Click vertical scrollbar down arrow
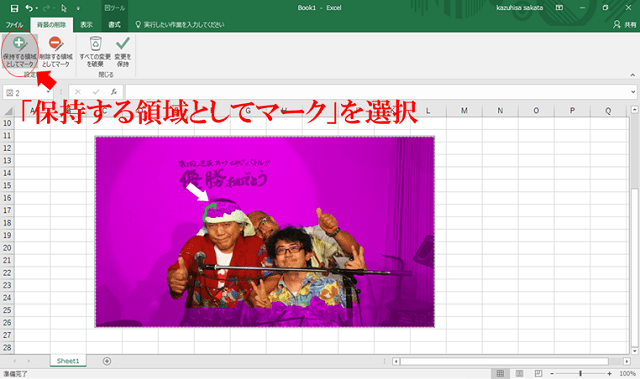 coord(634,351)
